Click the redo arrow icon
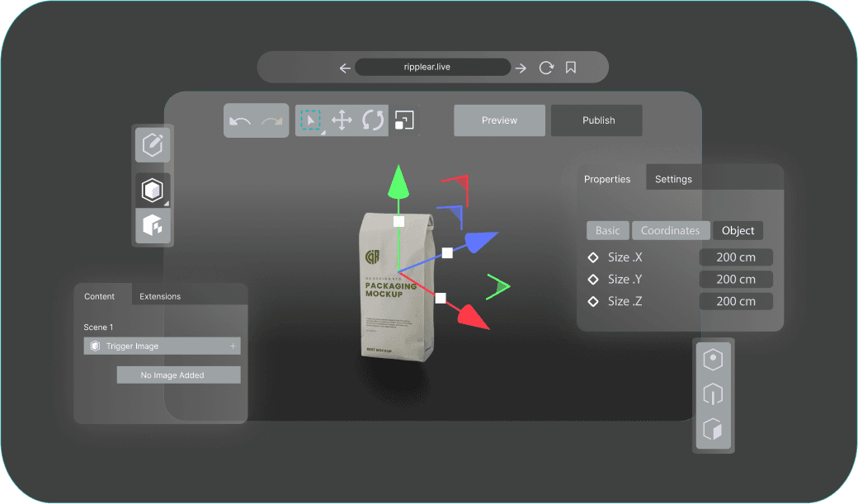Viewport: 858px width, 504px height. coord(272,121)
